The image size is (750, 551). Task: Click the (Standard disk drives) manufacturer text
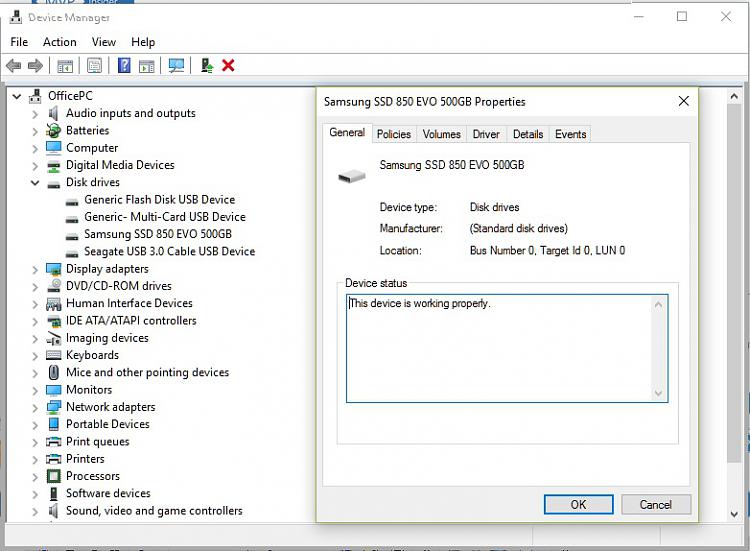click(518, 228)
